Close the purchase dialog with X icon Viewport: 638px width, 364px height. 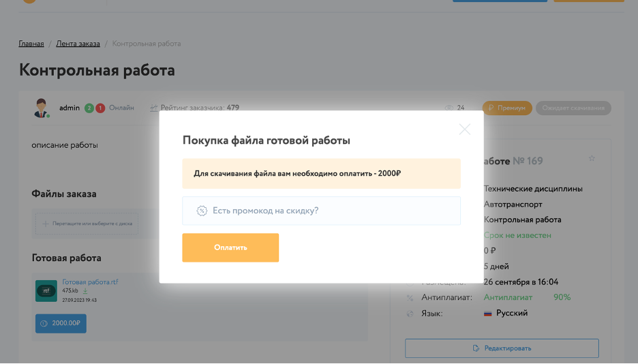tap(464, 130)
